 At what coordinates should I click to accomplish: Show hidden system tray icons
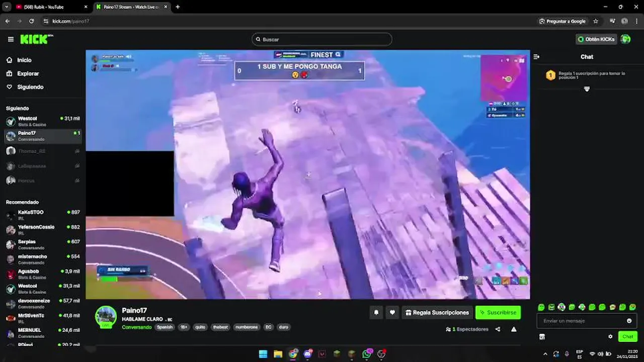(545, 354)
